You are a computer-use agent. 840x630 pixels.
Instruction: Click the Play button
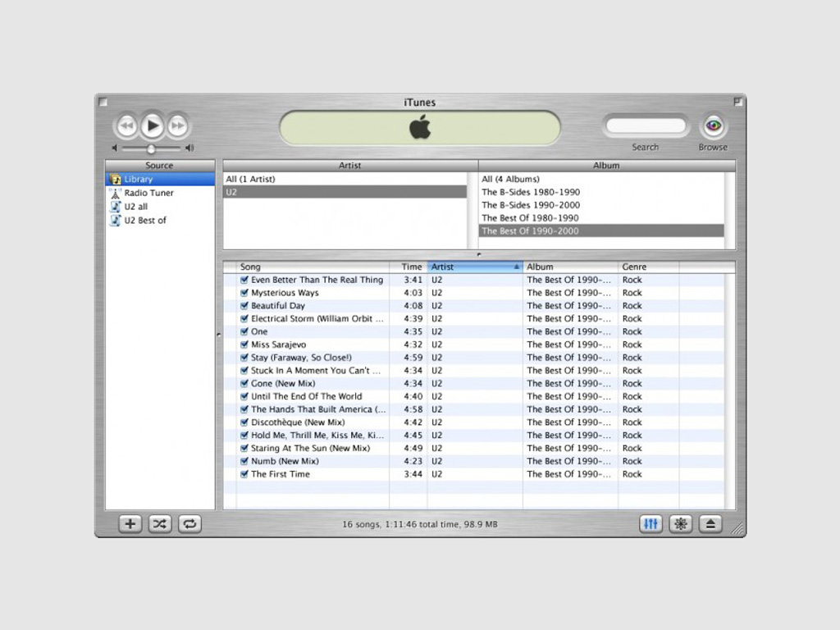coord(153,126)
